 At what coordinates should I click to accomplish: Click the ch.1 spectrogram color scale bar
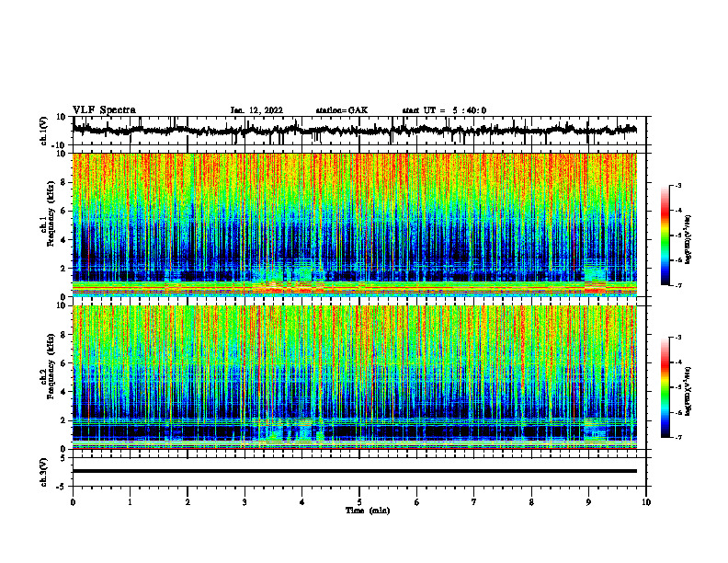tap(665, 236)
